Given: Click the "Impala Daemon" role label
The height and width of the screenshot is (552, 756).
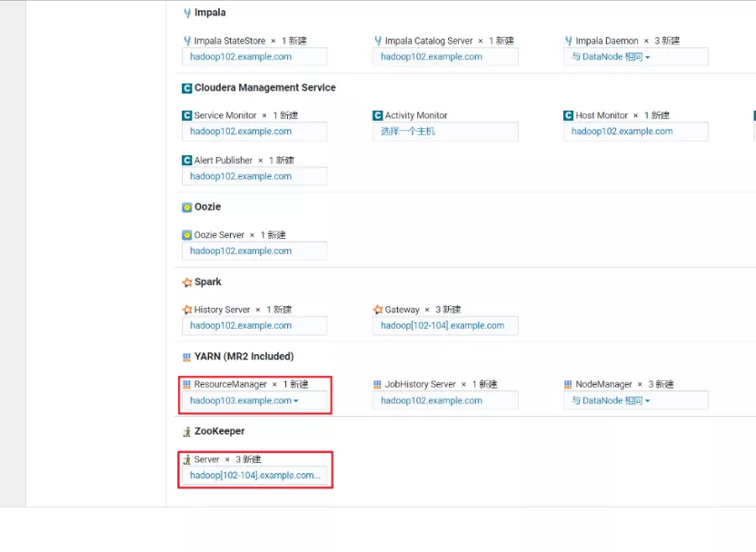Looking at the screenshot, I should click(607, 41).
